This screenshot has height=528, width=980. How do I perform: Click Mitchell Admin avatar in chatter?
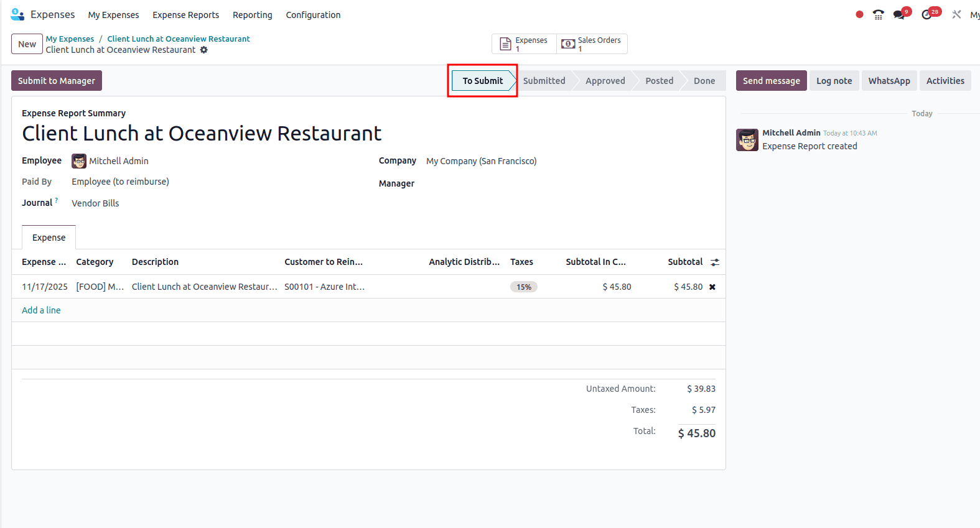click(x=747, y=140)
